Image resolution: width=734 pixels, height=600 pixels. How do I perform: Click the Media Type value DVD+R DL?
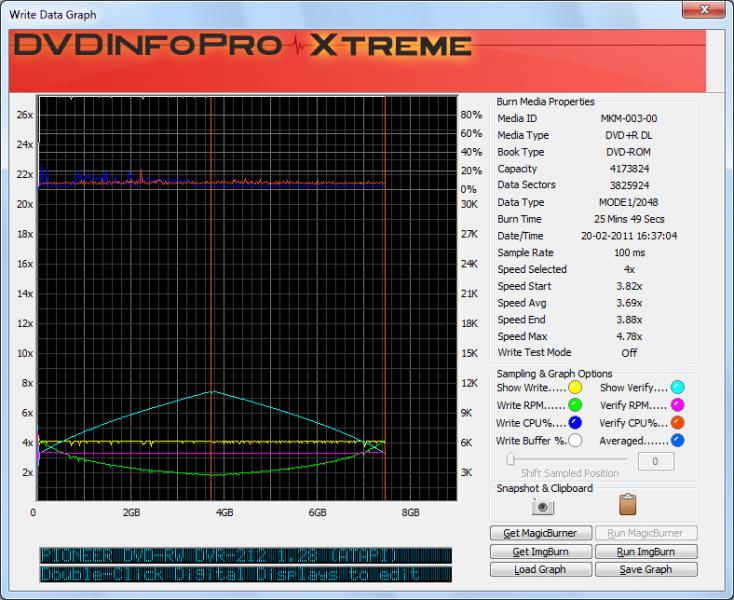coord(628,135)
